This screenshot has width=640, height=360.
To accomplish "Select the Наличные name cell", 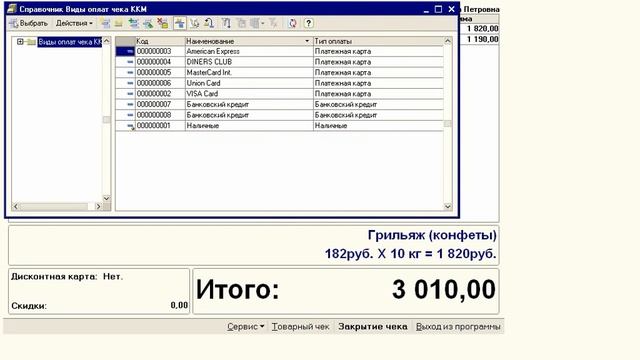I will click(x=249, y=126).
